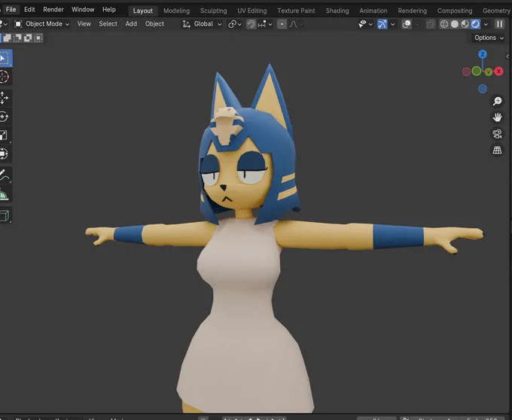The width and height of the screenshot is (512, 420).
Task: Choose subtract selection mode icon
Action: pyautogui.click(x=17, y=38)
